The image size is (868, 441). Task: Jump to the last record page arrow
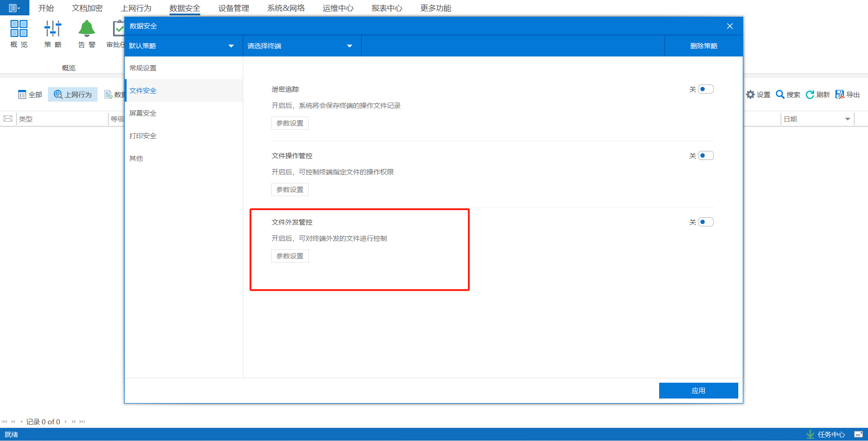(x=82, y=422)
